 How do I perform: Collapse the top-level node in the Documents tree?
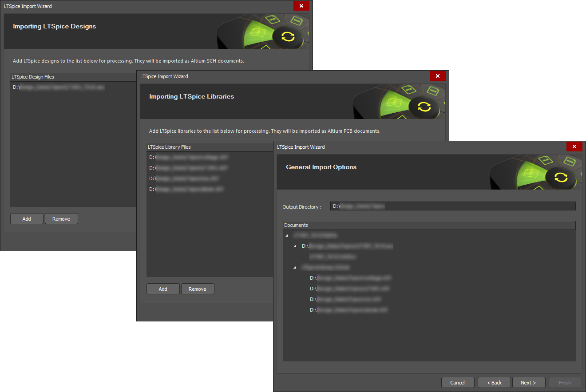(287, 235)
